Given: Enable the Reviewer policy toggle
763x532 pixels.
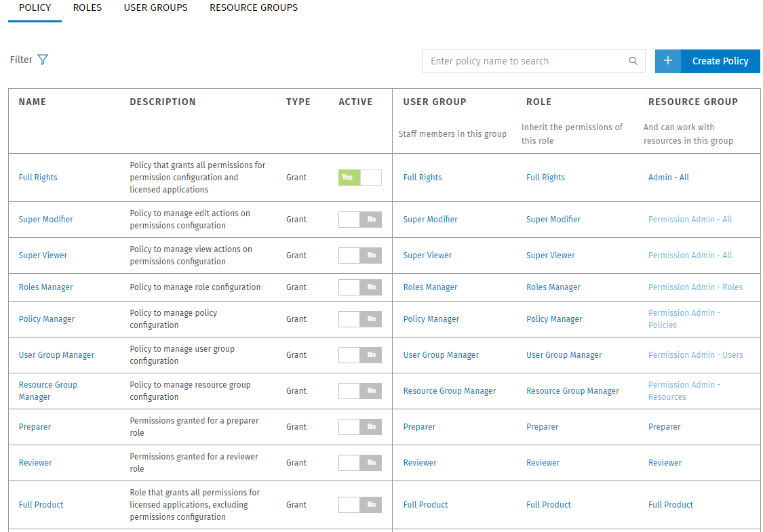Looking at the screenshot, I should [359, 463].
